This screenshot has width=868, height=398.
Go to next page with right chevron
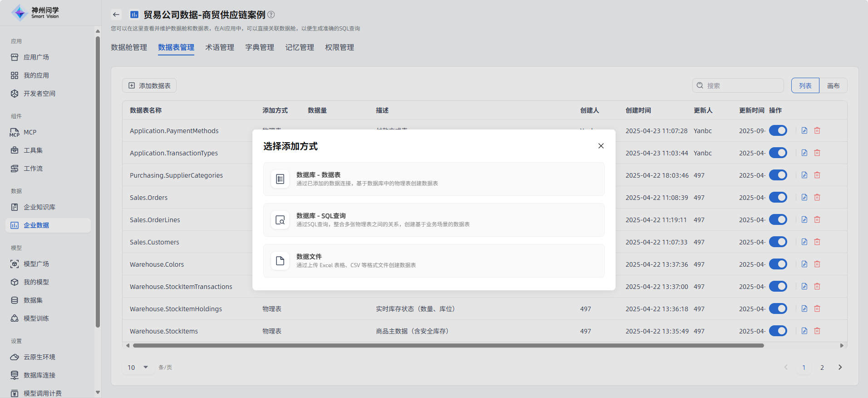(840, 367)
